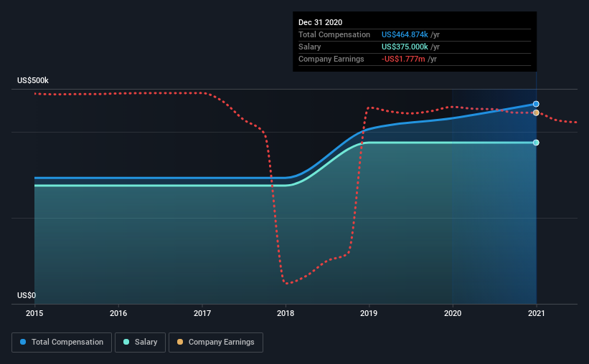Click the US$375.000k salary value
589x364 pixels.
(405, 47)
